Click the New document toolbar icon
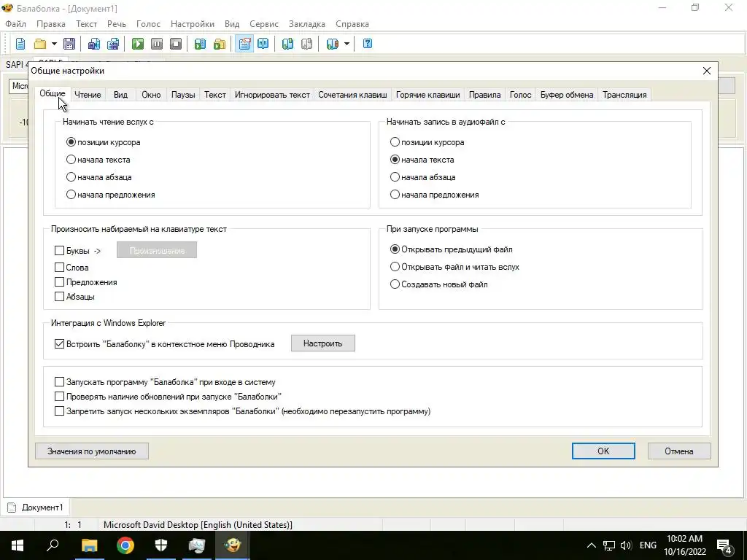Screen dimensions: 747x560 (x=20, y=44)
